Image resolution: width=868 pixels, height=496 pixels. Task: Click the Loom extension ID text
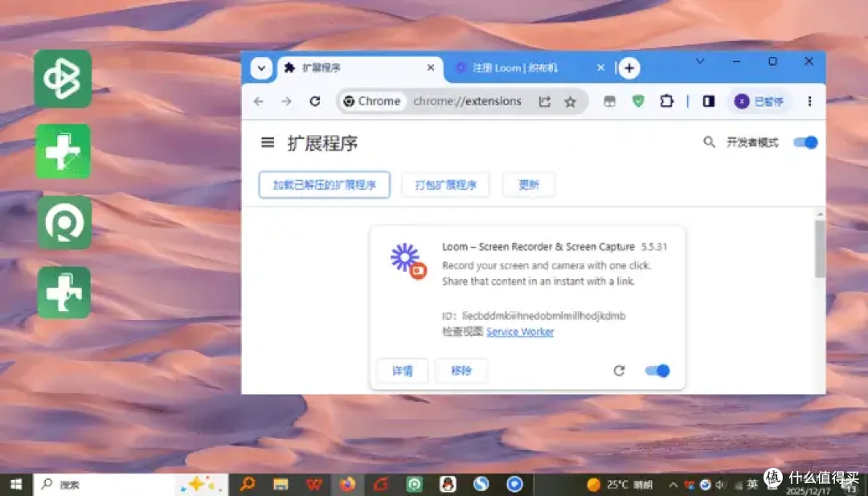[534, 316]
